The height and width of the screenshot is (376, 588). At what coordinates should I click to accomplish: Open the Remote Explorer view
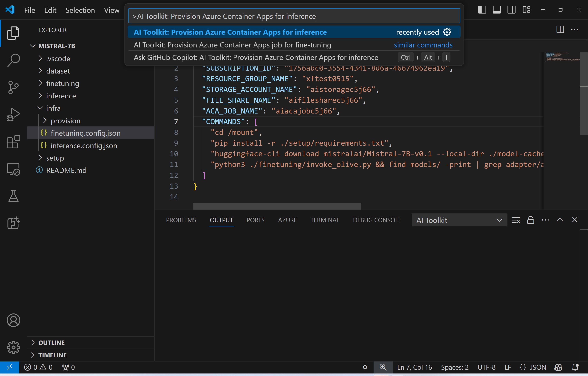pyautogui.click(x=13, y=169)
